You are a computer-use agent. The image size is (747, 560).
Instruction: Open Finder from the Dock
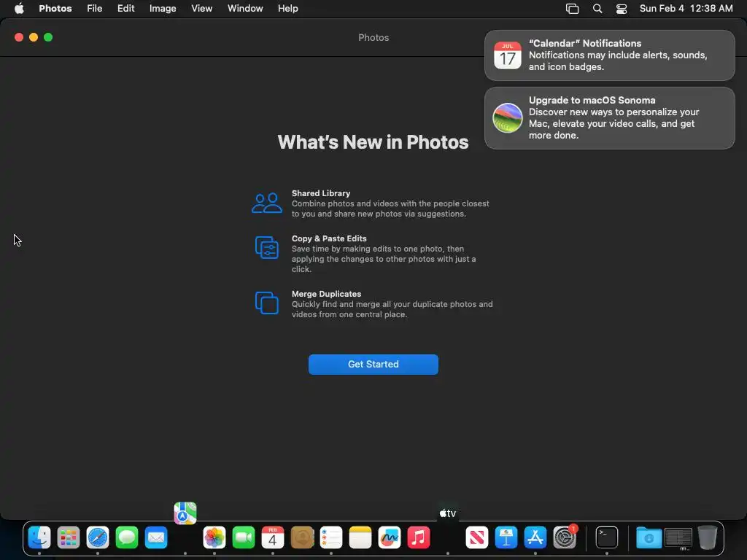tap(39, 537)
